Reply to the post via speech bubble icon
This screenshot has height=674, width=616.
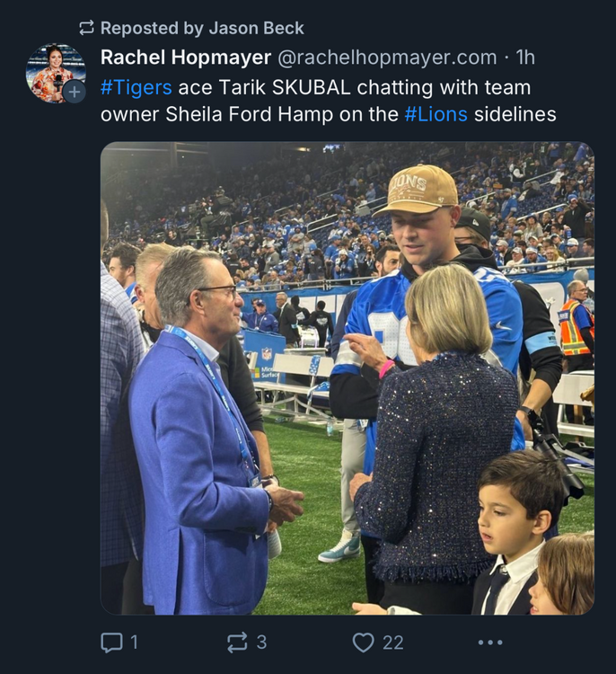[x=111, y=642]
